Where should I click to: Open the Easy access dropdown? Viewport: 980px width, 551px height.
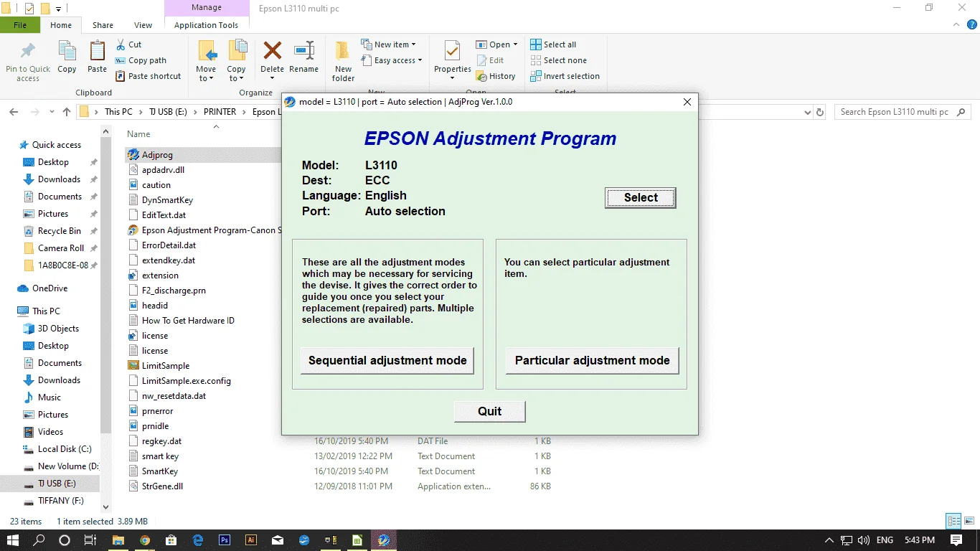[391, 60]
